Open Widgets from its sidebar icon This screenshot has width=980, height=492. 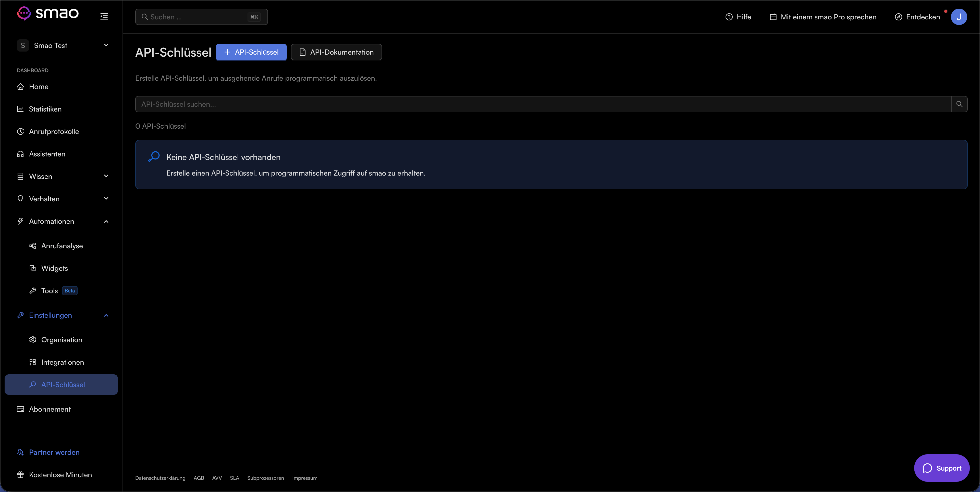point(33,268)
